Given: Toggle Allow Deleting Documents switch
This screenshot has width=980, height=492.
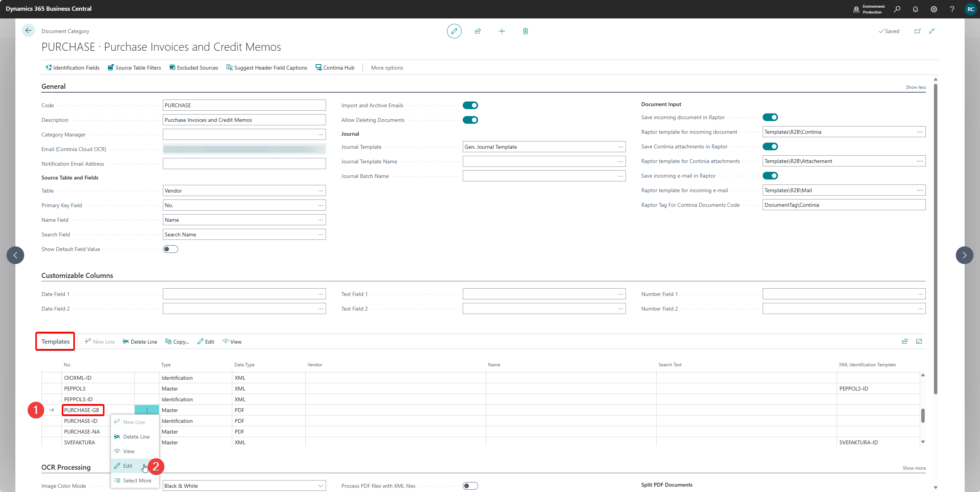Looking at the screenshot, I should pyautogui.click(x=470, y=120).
